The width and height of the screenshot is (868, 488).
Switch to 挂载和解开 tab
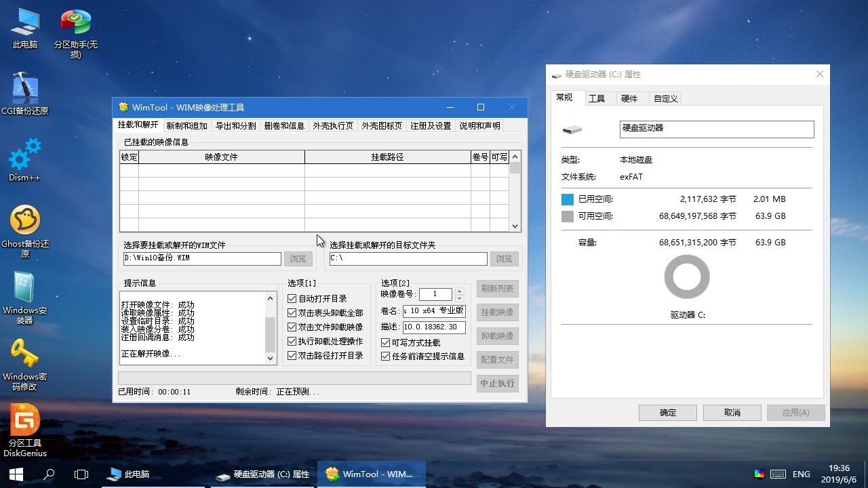click(138, 125)
